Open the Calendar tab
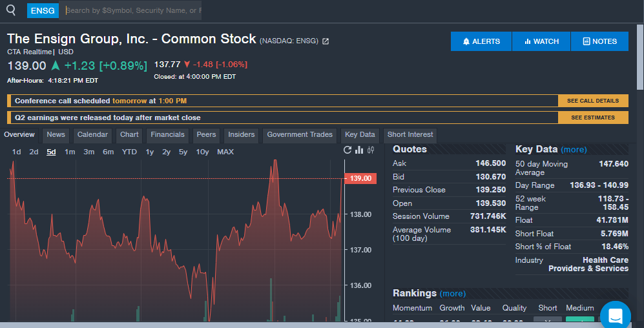Viewport: 644px width, 328px height. [92, 135]
